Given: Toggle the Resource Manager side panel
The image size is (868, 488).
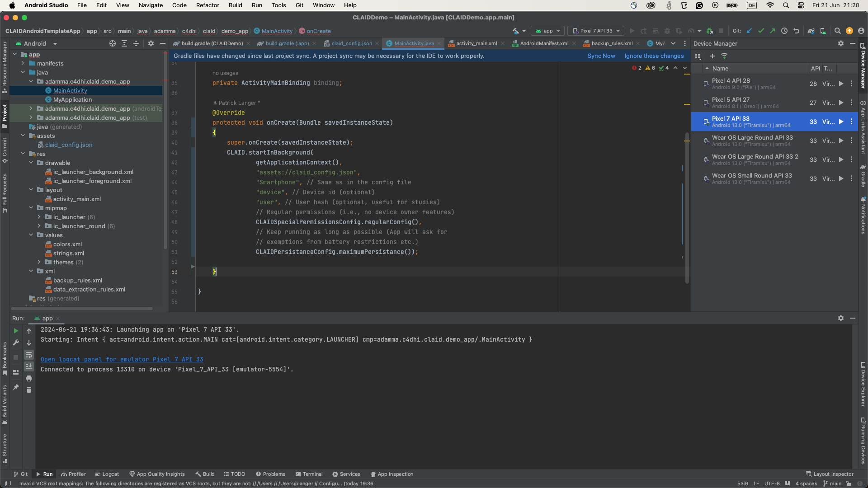Looking at the screenshot, I should coord(5,67).
